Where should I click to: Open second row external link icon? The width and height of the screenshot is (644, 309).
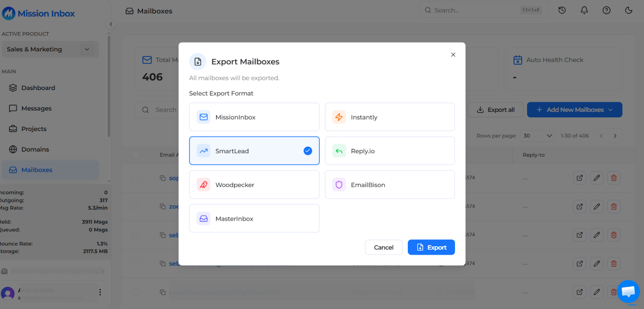[x=580, y=206]
